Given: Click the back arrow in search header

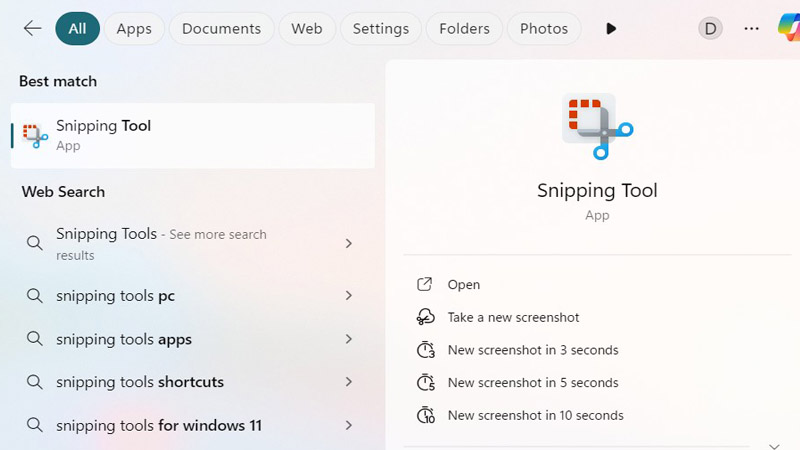Looking at the screenshot, I should pyautogui.click(x=32, y=29).
